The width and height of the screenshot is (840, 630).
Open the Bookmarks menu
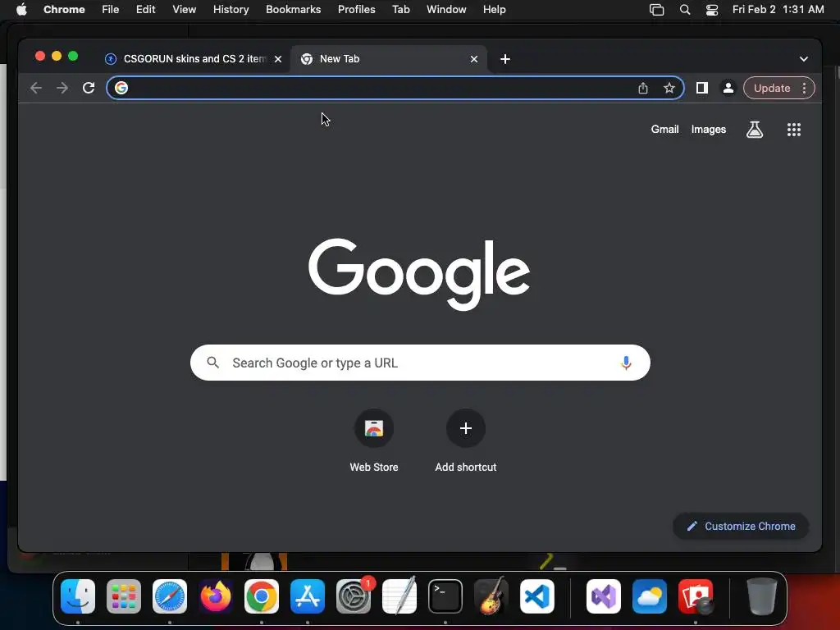pos(293,10)
